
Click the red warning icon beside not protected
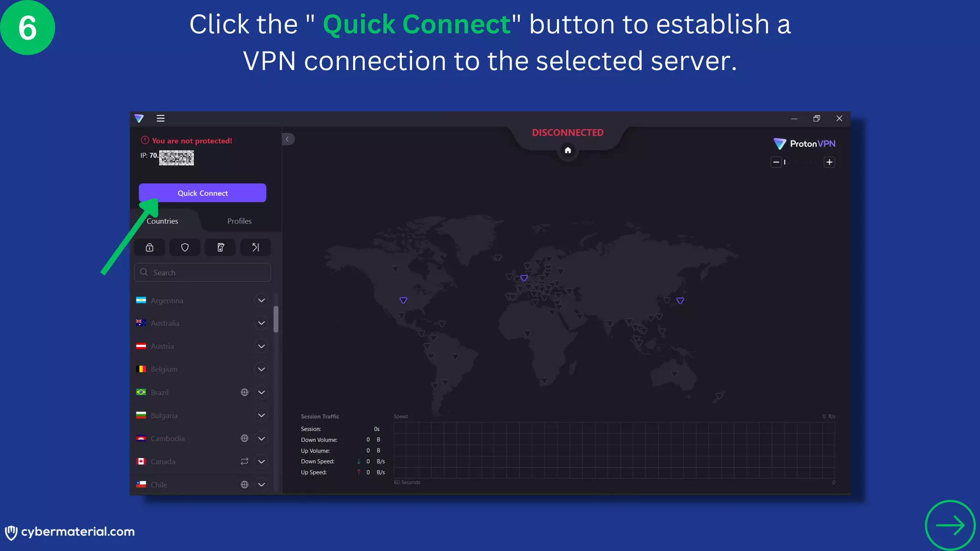pos(145,140)
